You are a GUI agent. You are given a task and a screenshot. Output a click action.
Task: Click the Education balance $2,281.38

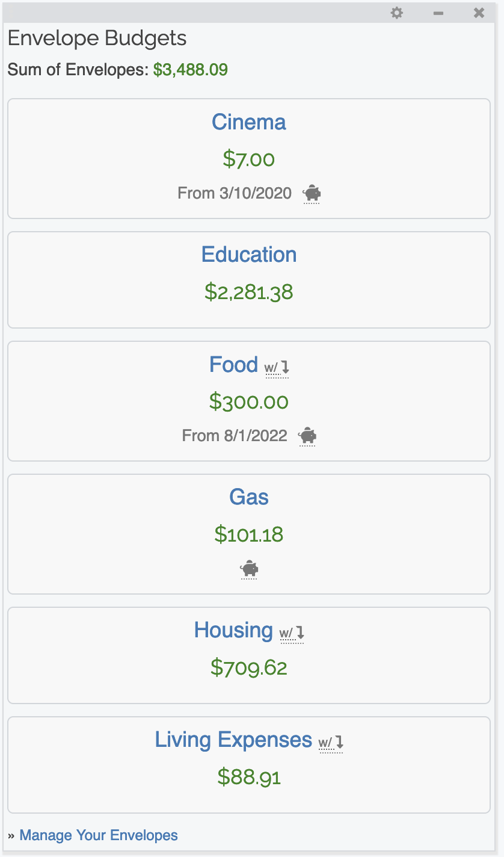click(x=249, y=292)
